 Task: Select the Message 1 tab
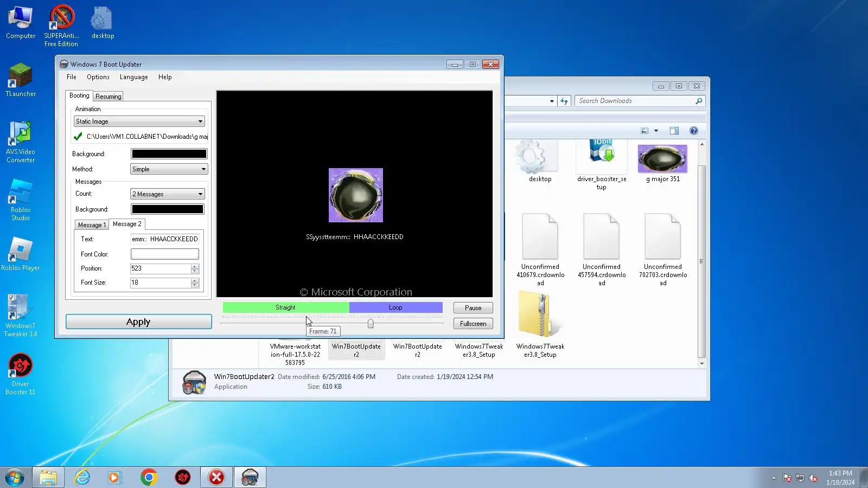click(x=92, y=225)
